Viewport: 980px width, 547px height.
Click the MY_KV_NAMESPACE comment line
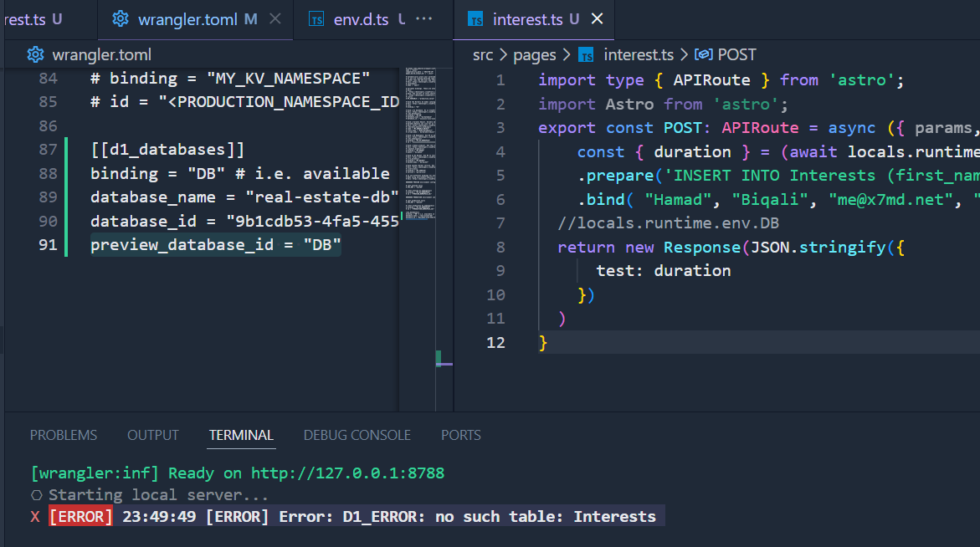(x=230, y=79)
